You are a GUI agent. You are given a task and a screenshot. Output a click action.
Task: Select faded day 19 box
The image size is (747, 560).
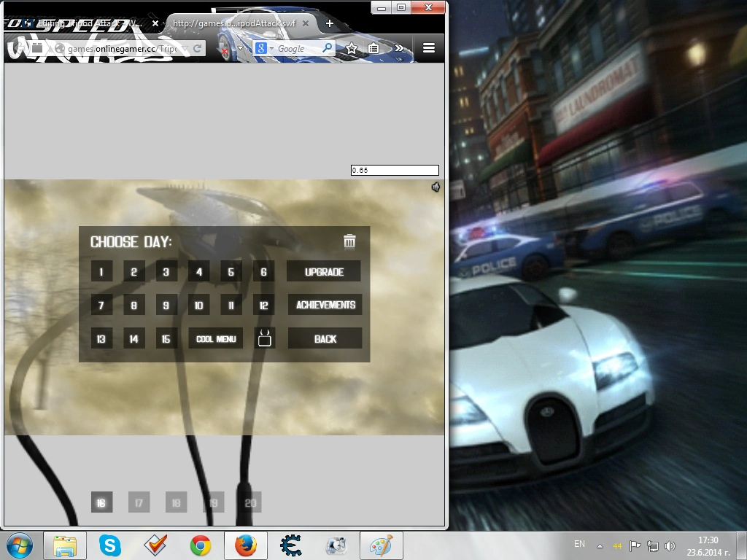214,502
